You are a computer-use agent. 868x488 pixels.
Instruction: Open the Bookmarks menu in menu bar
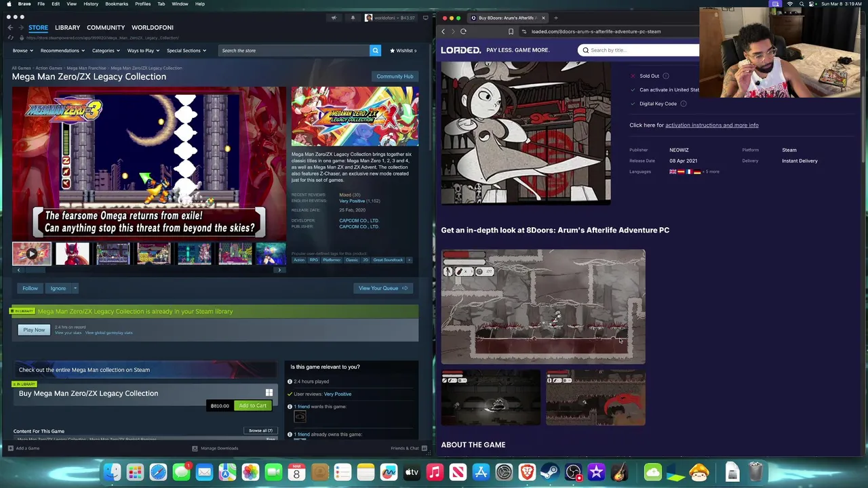click(117, 4)
